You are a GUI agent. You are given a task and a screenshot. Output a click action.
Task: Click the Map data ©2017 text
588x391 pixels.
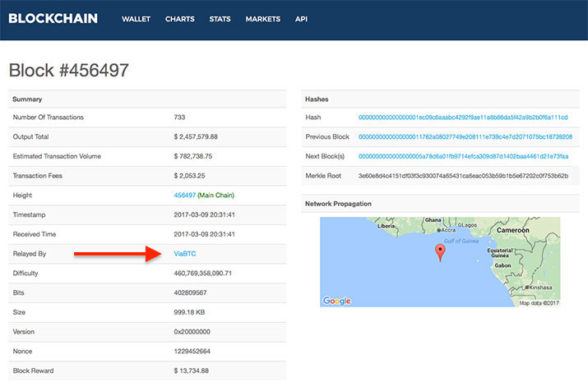pyautogui.click(x=539, y=303)
